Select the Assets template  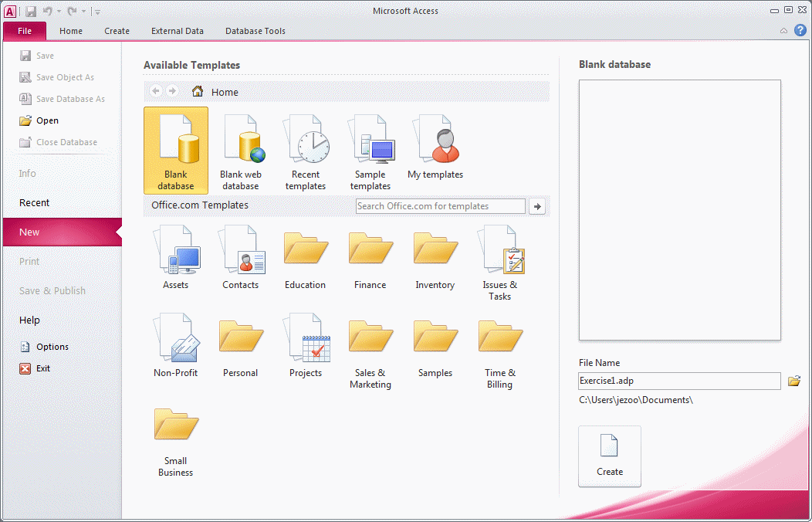pos(175,256)
